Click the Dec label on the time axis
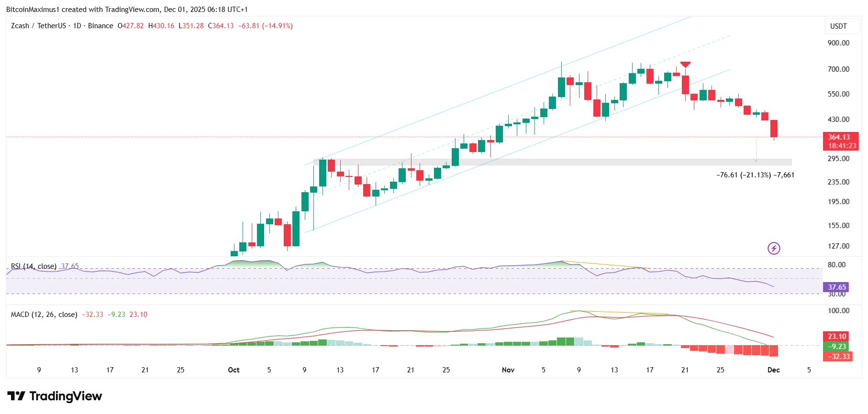 click(x=774, y=370)
